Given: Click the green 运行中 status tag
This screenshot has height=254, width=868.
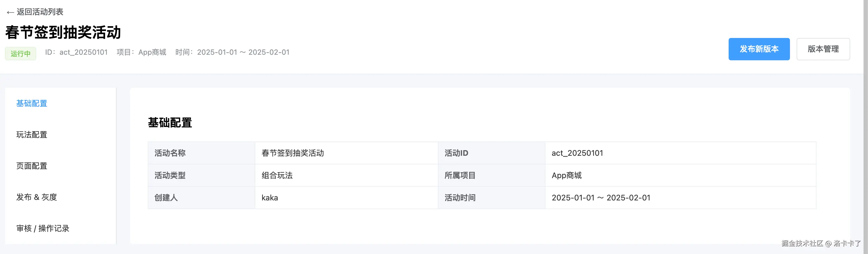Looking at the screenshot, I should point(21,54).
